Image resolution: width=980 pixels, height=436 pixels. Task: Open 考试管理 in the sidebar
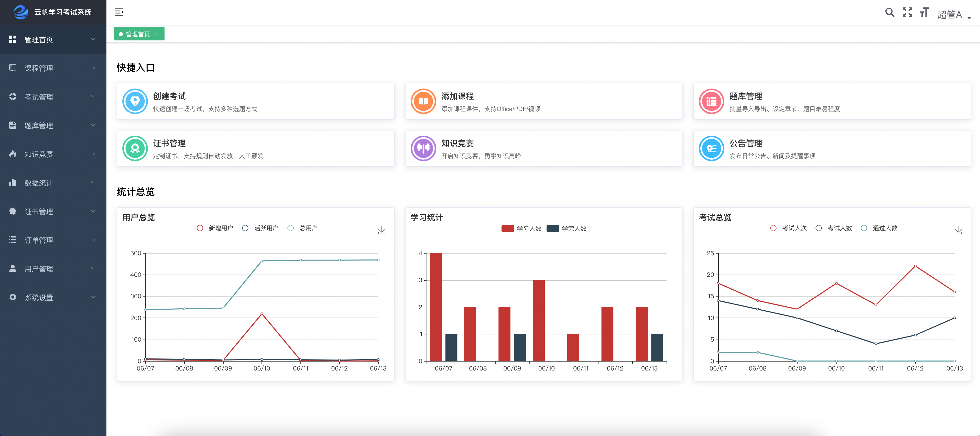point(53,97)
